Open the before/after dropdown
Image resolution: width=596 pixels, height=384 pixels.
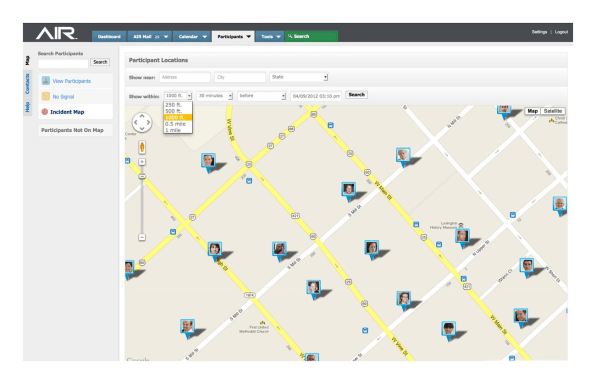click(262, 96)
